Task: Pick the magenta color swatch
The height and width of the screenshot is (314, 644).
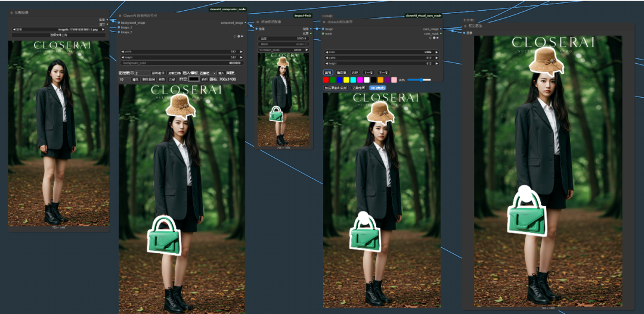Action: coord(360,80)
